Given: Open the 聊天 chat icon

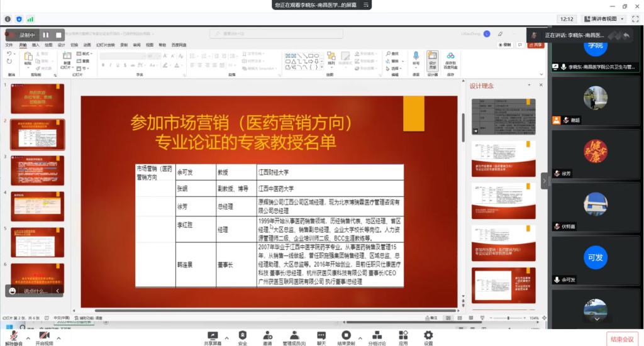Looking at the screenshot, I should click(321, 337).
